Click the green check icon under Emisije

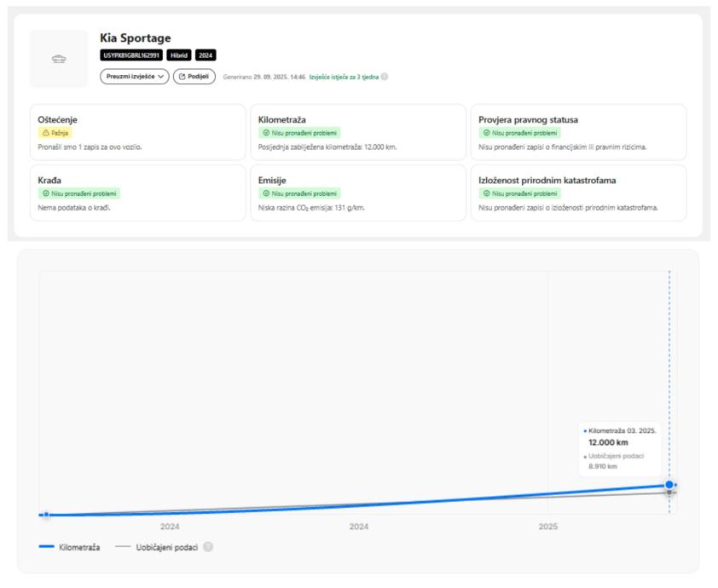pyautogui.click(x=265, y=194)
